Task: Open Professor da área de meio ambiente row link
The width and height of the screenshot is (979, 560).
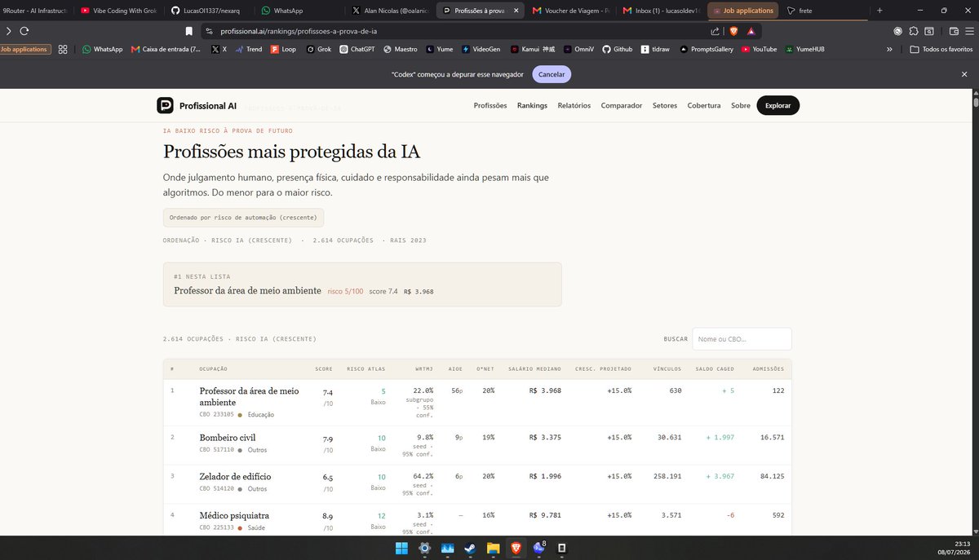Action: (x=249, y=396)
